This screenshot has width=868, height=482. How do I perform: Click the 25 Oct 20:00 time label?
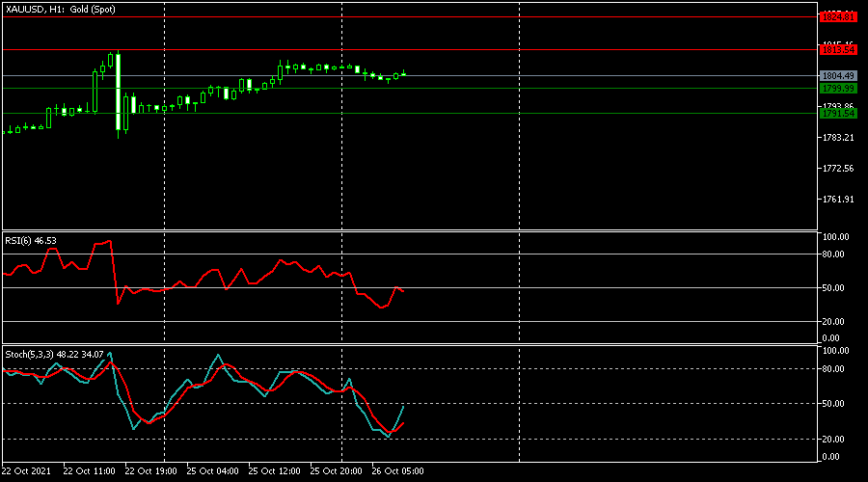(x=336, y=471)
